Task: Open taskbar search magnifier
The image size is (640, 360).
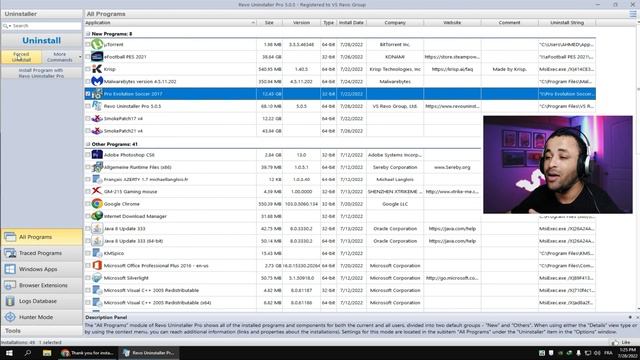Action: (27, 353)
